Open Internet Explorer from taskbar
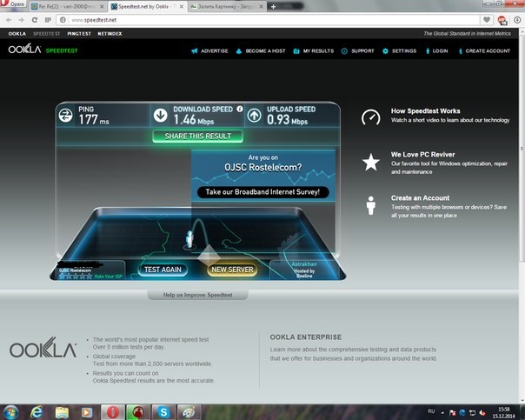525x420 pixels. tap(37, 412)
